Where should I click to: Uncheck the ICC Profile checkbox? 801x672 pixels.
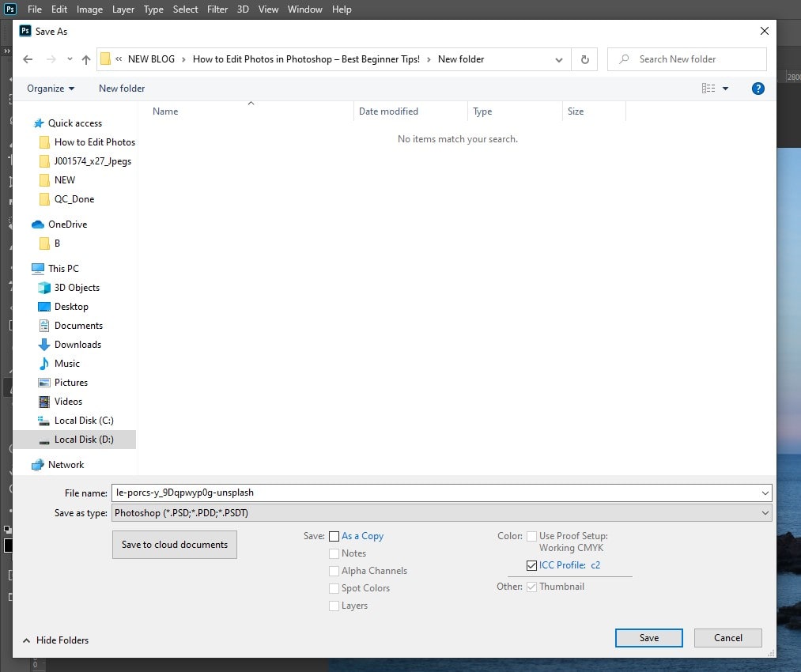tap(531, 565)
